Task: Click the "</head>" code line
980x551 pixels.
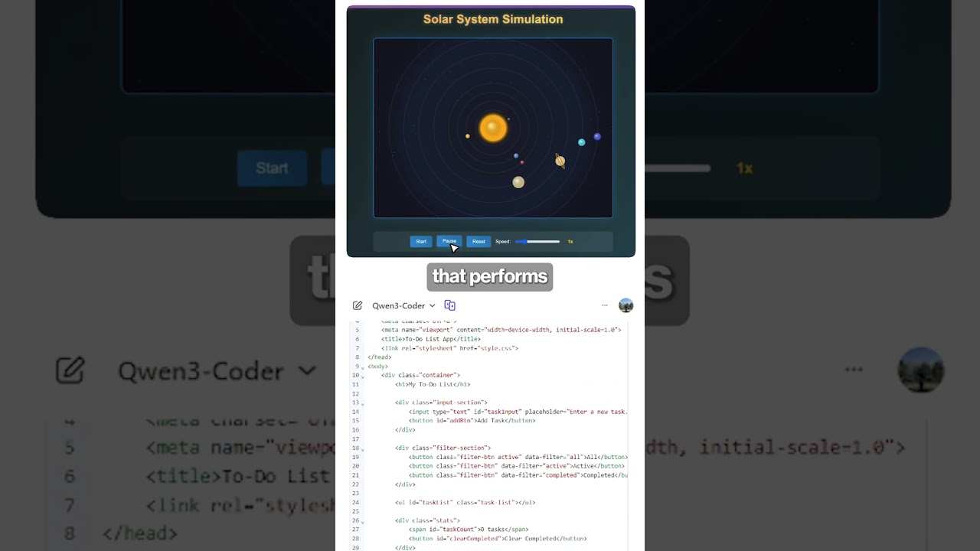Action: 380,357
